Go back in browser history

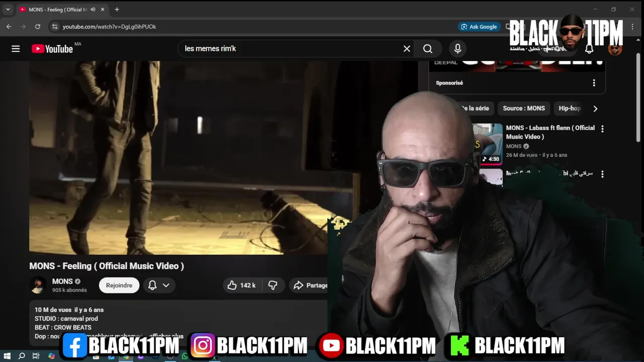pos(9,27)
